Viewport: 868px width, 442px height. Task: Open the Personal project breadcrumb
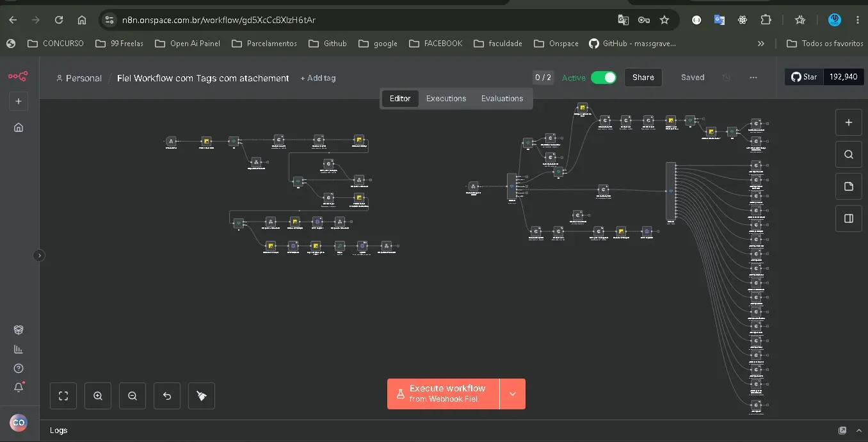pyautogui.click(x=79, y=78)
